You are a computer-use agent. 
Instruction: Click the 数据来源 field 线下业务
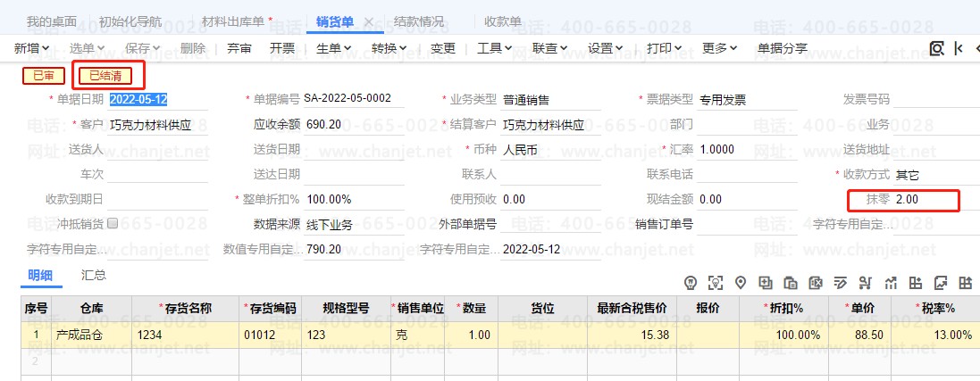pyautogui.click(x=354, y=225)
